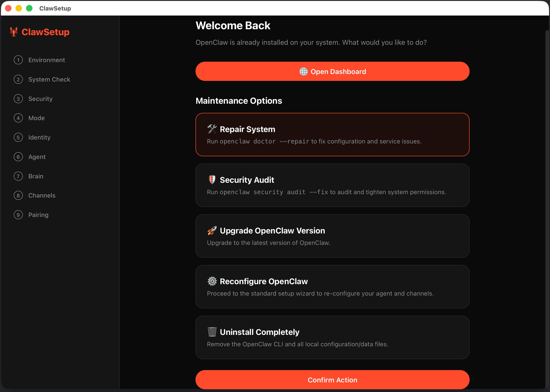Select the Uninstall Completely maintenance option
Image resolution: width=550 pixels, height=392 pixels.
[333, 337]
